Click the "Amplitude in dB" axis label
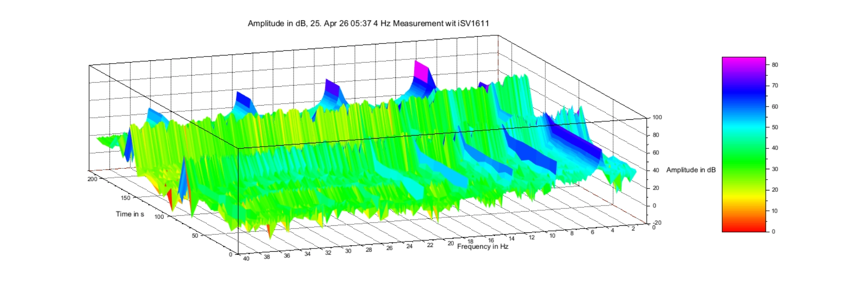This screenshot has width=868, height=289. [x=691, y=170]
